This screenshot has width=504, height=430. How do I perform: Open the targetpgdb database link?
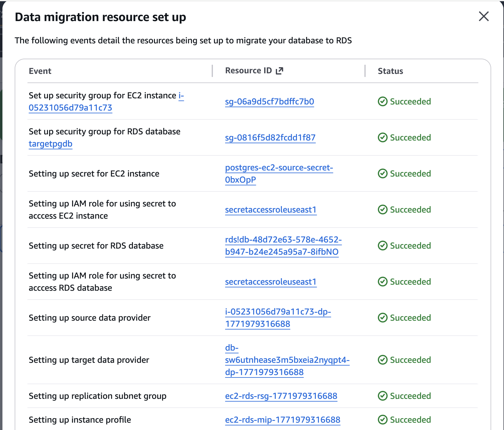tap(50, 144)
